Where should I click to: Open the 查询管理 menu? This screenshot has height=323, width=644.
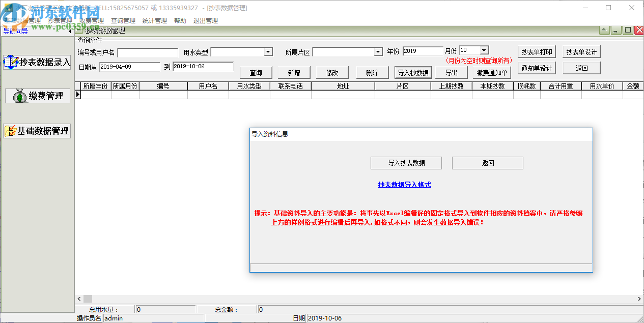pos(122,20)
